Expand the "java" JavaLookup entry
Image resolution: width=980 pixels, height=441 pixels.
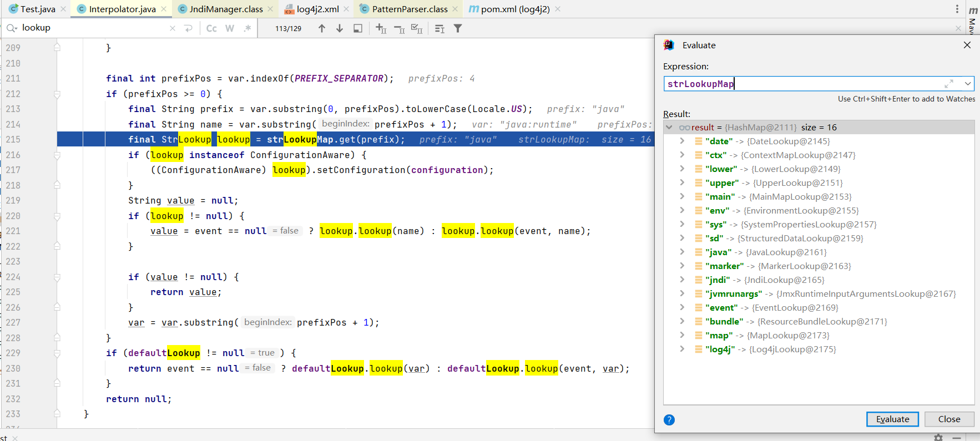682,252
